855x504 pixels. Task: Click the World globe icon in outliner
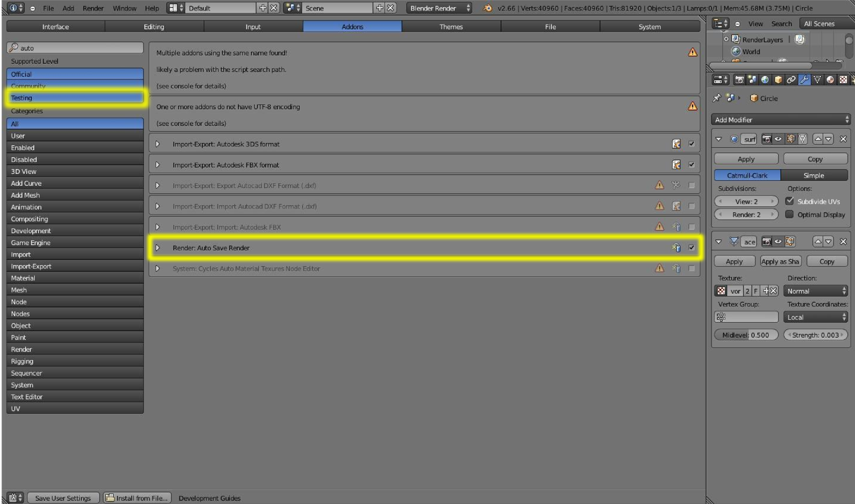point(736,51)
